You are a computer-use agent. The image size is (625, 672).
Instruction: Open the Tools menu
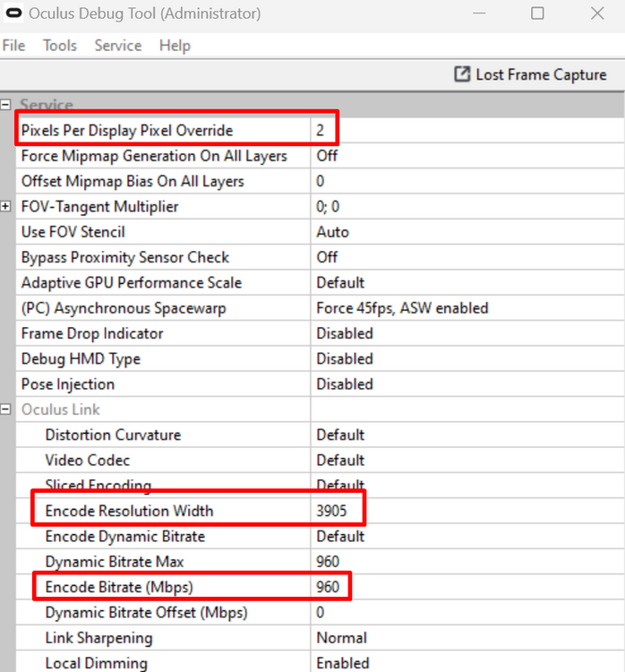pos(60,46)
